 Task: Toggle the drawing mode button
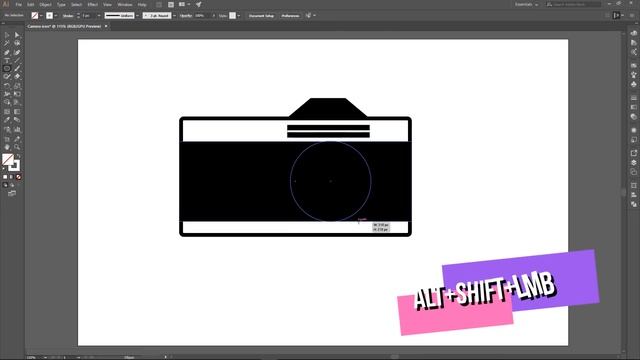coord(5,185)
